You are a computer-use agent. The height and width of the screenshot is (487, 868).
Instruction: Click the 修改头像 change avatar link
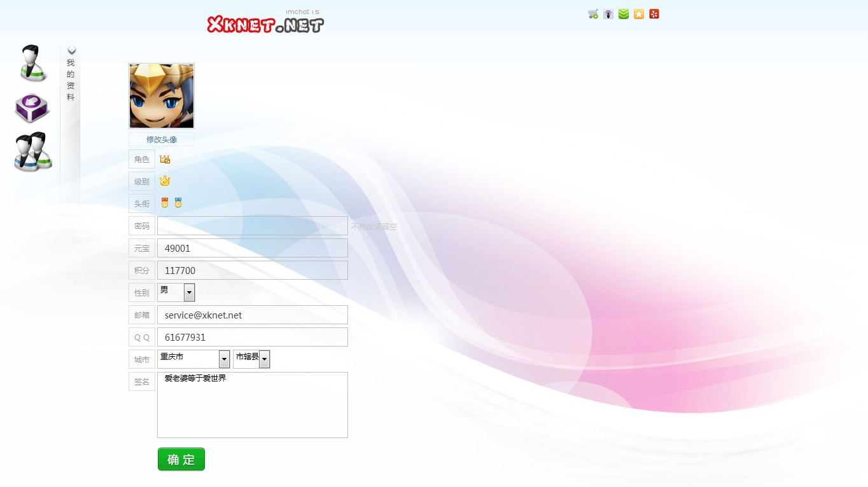click(x=162, y=139)
